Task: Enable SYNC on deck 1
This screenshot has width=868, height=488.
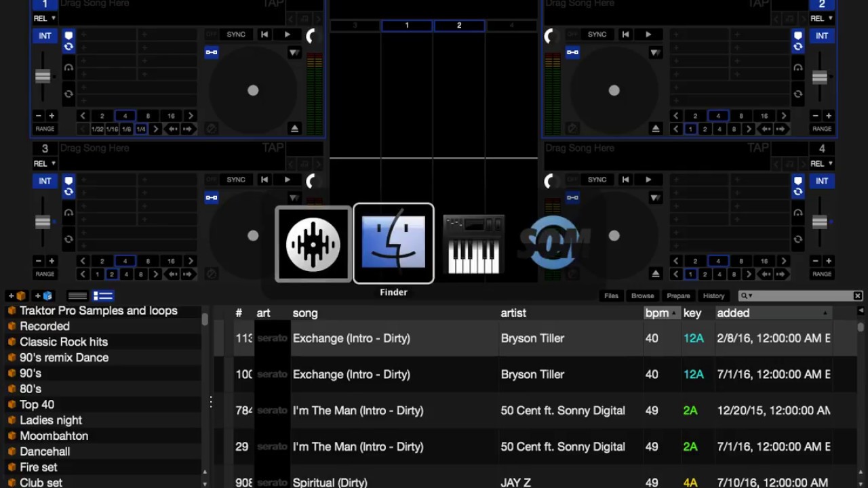Action: point(236,35)
